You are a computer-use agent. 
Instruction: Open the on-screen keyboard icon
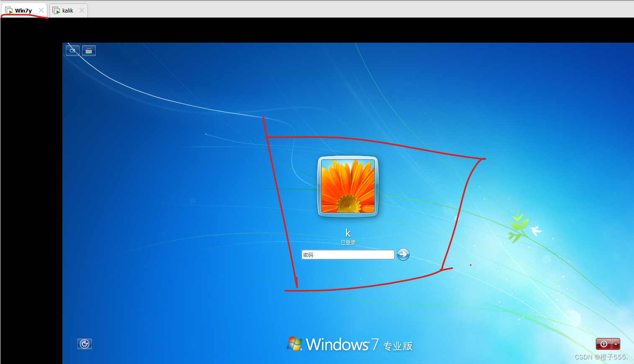pyautogui.click(x=89, y=51)
